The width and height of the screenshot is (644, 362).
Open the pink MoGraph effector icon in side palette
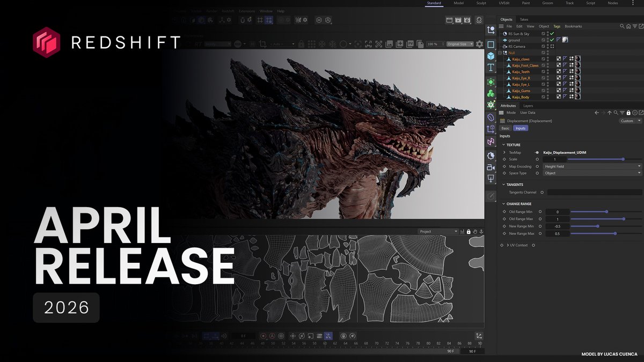(491, 142)
